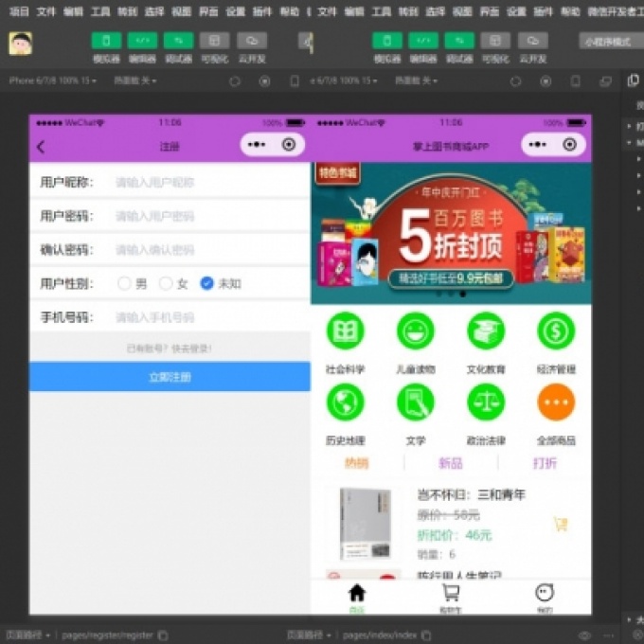The height and width of the screenshot is (644, 644).
Task: Add 岂不怀旧 book to cart
Action: (x=561, y=524)
